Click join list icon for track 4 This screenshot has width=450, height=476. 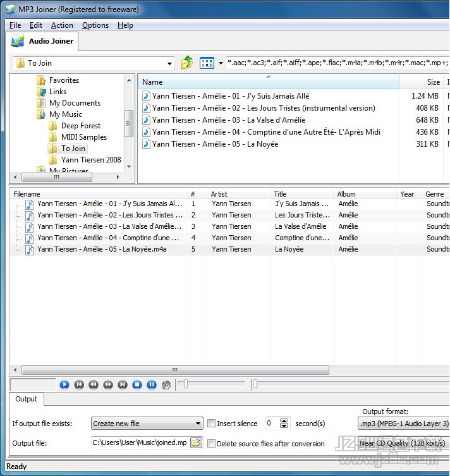pos(30,238)
